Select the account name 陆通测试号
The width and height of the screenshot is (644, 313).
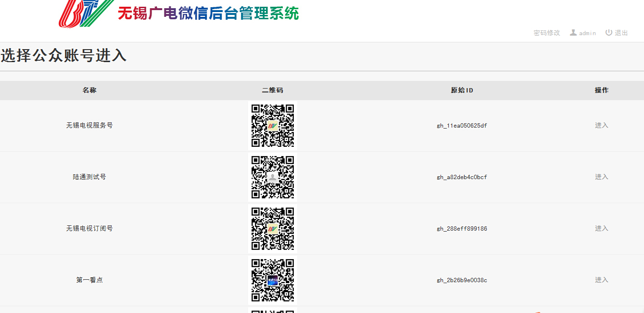point(89,177)
